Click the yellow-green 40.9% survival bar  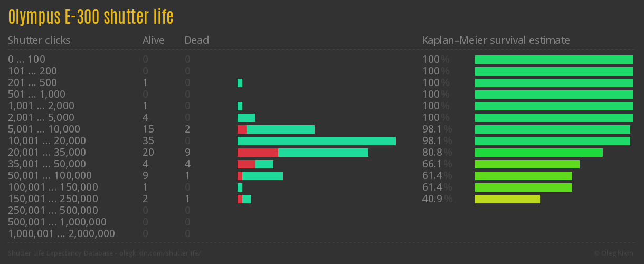[507, 199]
